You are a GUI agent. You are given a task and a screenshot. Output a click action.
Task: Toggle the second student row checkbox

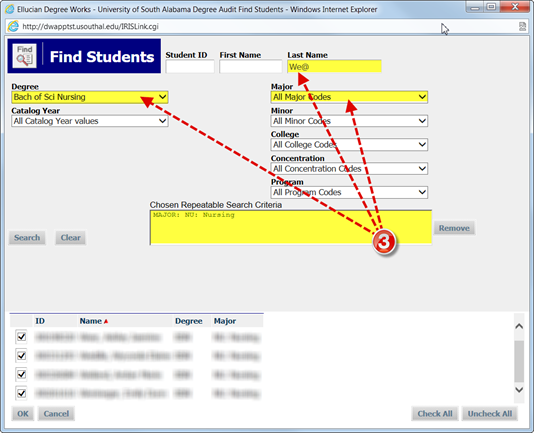click(x=21, y=356)
